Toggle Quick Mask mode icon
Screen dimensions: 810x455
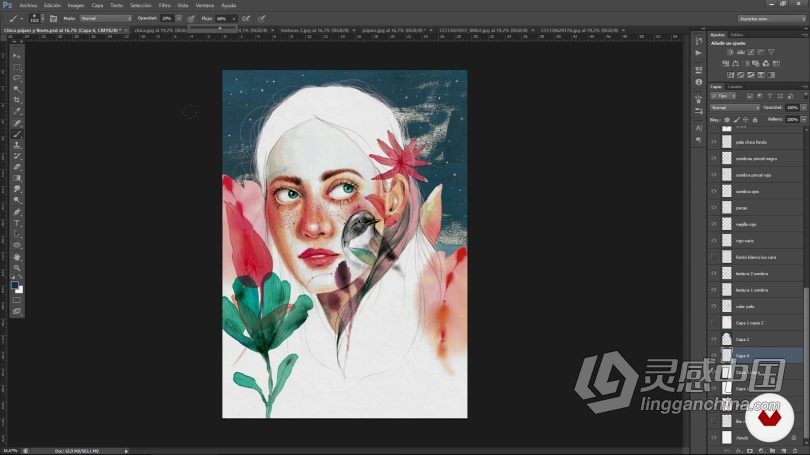pyautogui.click(x=17, y=300)
